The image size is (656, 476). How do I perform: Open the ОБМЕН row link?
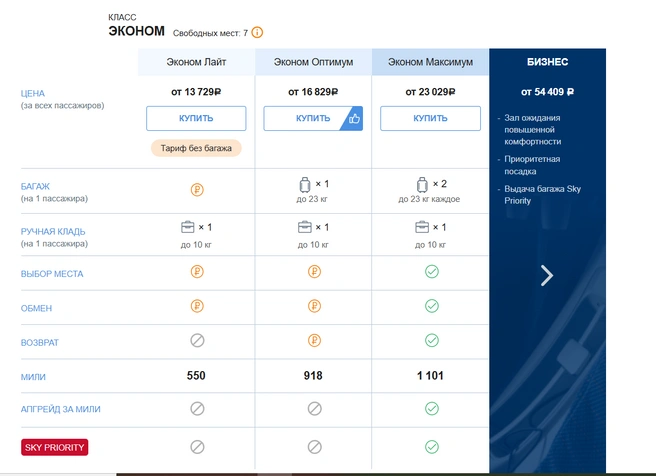click(36, 308)
